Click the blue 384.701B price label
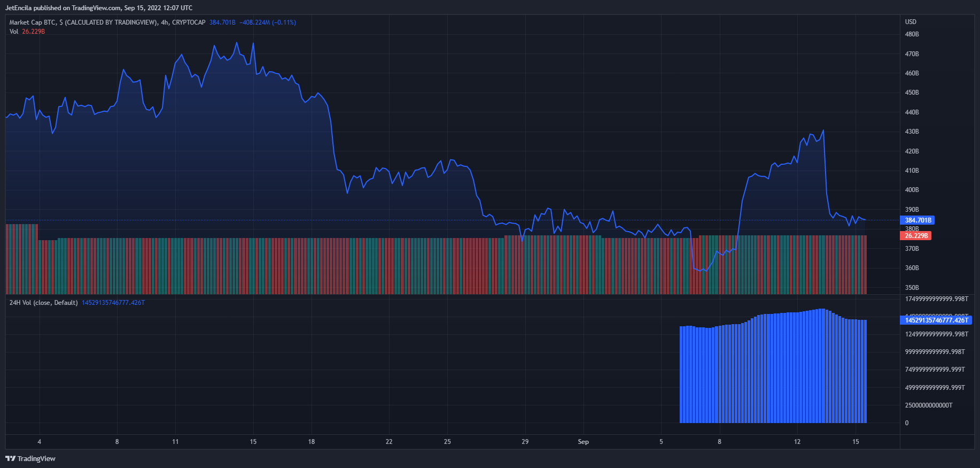The image size is (980, 468). [x=918, y=220]
